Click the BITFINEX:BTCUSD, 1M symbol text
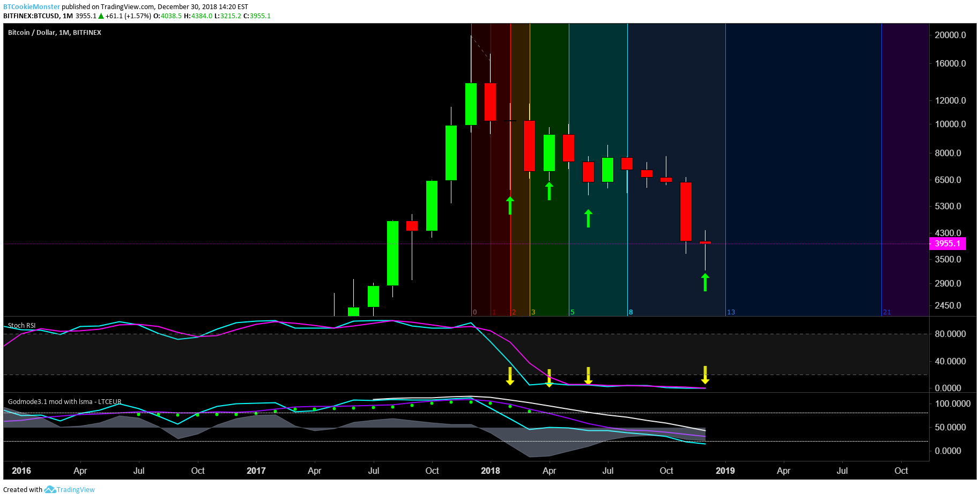 (x=38, y=16)
